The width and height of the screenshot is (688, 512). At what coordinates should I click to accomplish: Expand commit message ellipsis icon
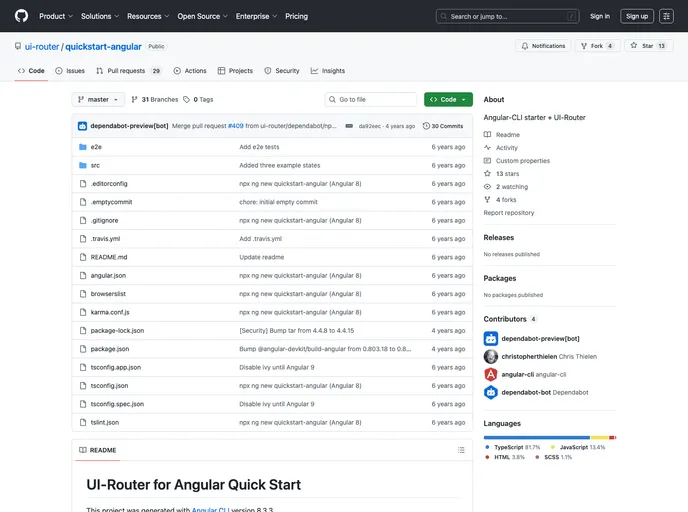tap(349, 126)
